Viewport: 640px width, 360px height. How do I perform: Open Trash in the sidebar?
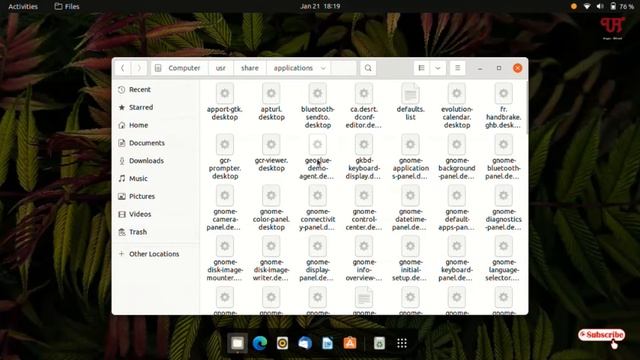(156, 232)
